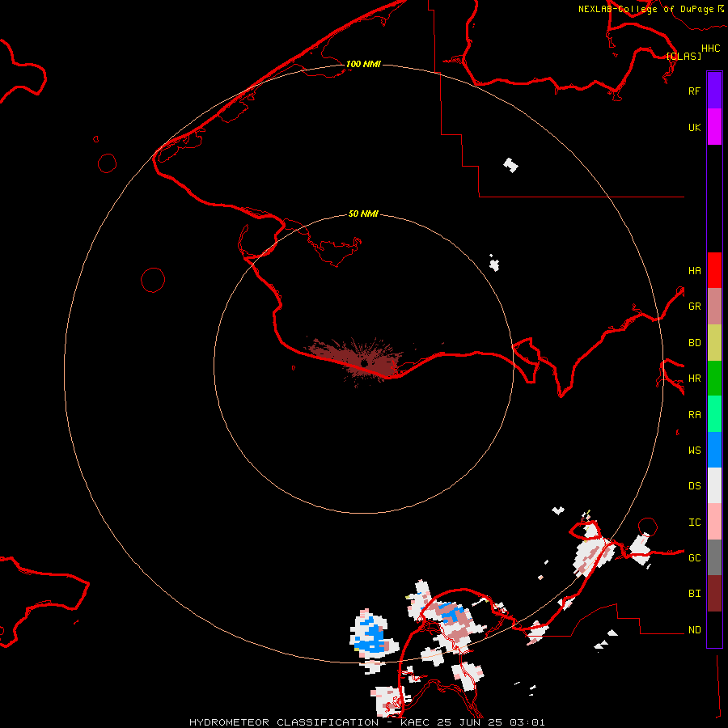Click the IC legend label
This screenshot has width=728, height=728.
(x=694, y=523)
